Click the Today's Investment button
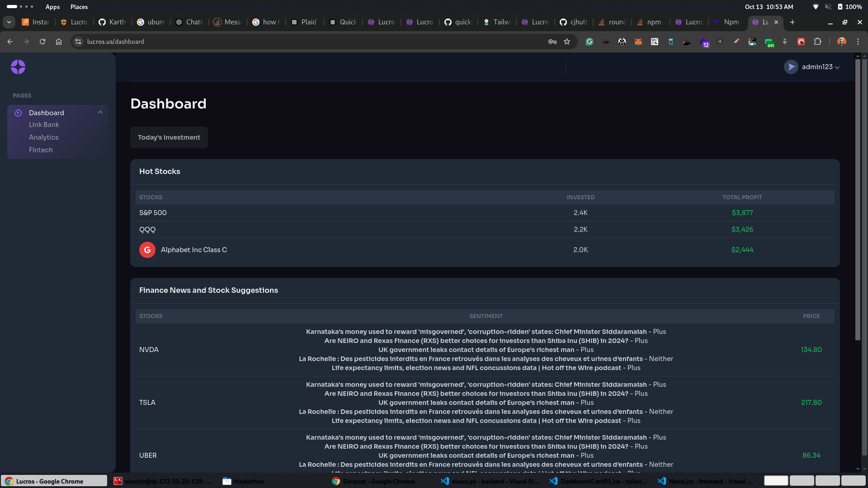The width and height of the screenshot is (868, 488). 169,137
